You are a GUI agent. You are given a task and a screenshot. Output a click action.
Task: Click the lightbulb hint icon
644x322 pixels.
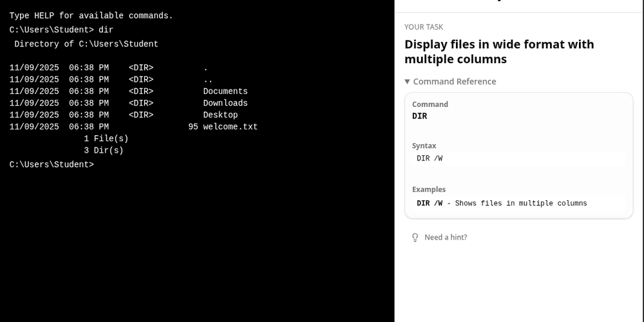point(415,238)
